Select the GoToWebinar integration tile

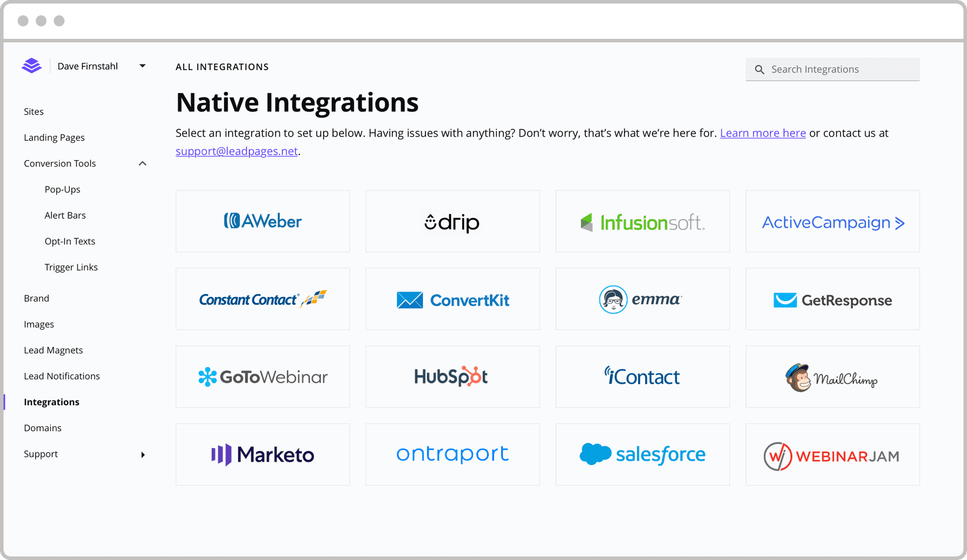[x=262, y=377]
